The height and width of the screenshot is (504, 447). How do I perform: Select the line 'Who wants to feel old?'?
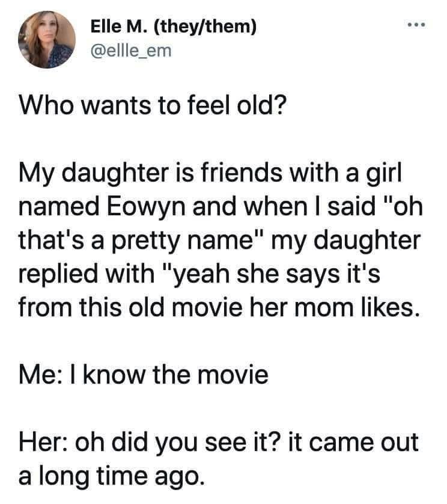coord(153,106)
